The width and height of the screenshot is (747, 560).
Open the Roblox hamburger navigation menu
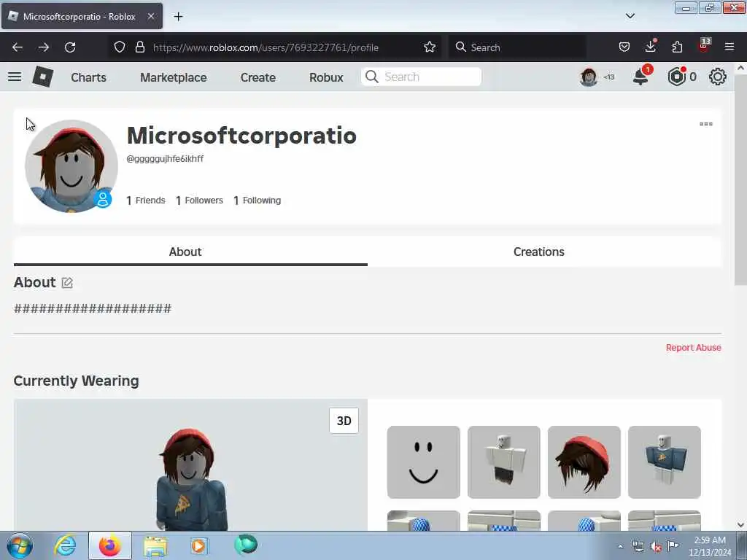point(15,77)
